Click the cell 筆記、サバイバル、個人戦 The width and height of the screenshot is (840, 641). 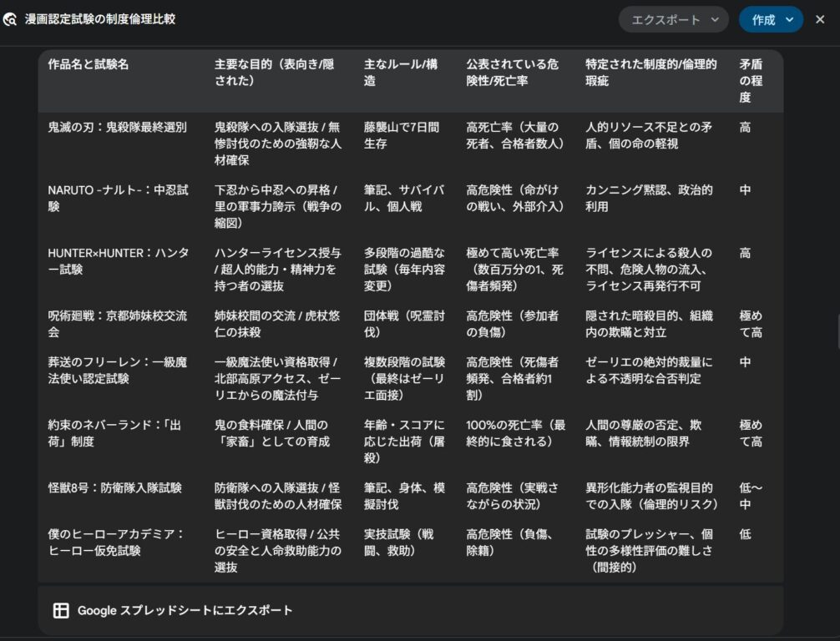click(404, 198)
